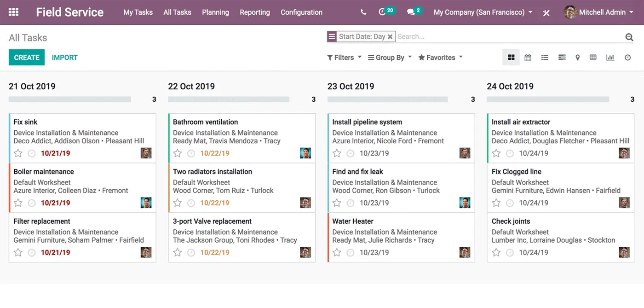Expand the Filters dropdown
Screen dimensions: 644x308
tap(344, 58)
